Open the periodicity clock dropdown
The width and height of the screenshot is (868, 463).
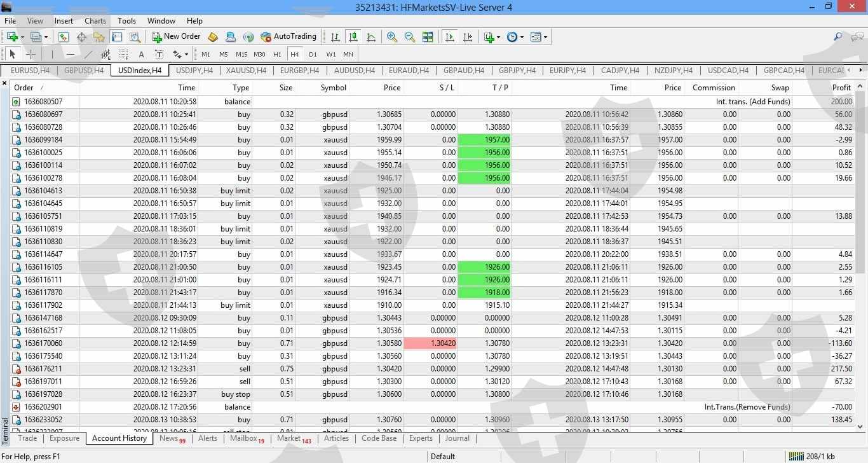[522, 37]
